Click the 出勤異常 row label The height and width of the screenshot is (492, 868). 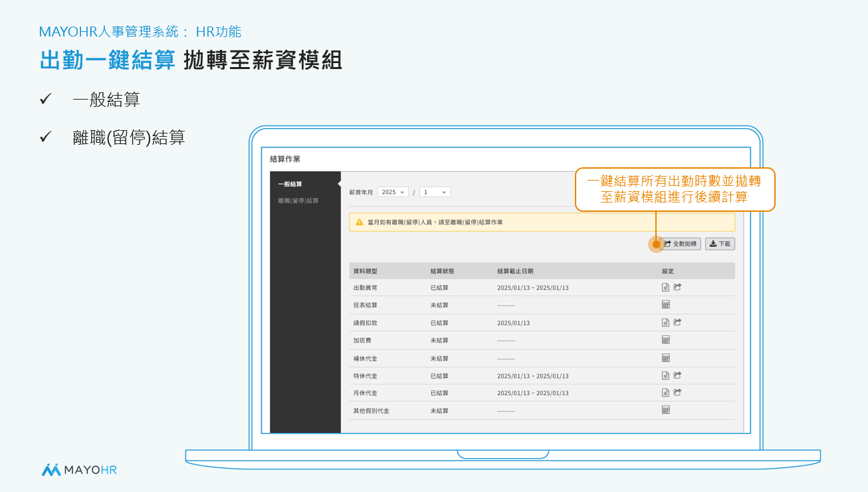(366, 288)
